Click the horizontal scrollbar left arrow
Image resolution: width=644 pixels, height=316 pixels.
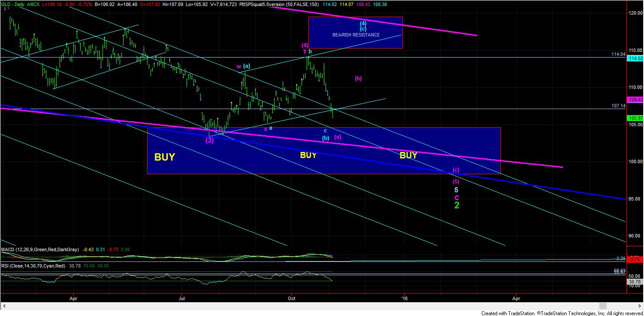pos(4,306)
